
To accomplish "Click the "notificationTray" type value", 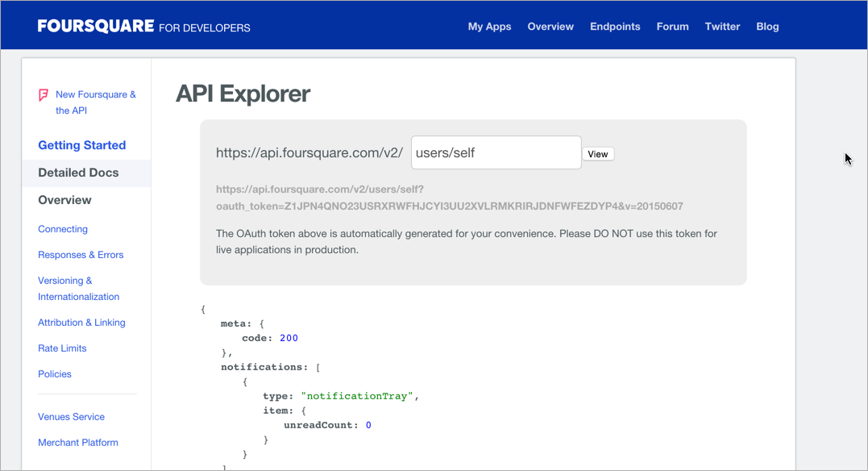I will tap(357, 396).
